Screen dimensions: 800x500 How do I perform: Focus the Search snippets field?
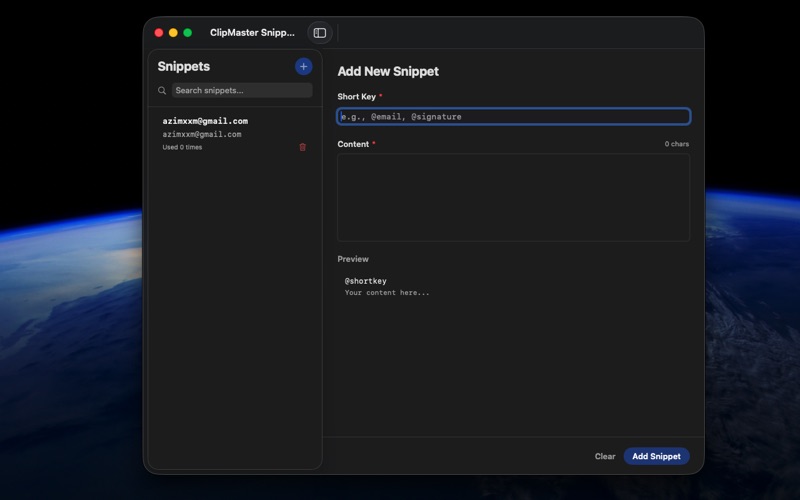point(242,90)
